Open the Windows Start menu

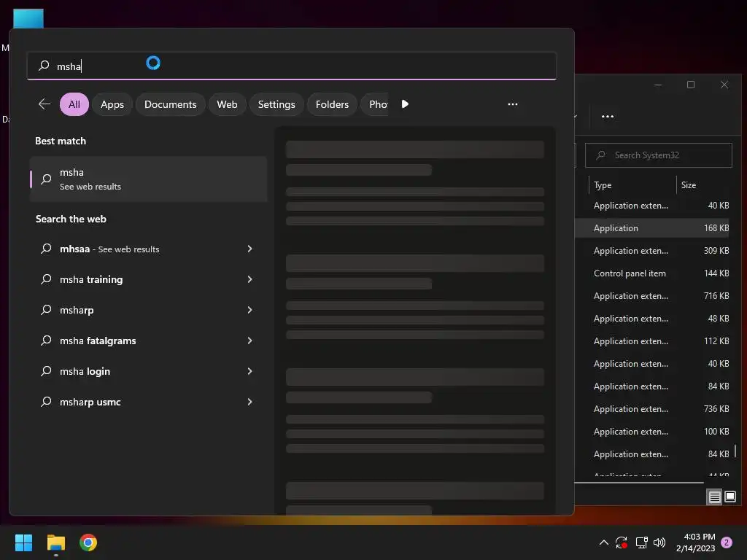(23, 542)
